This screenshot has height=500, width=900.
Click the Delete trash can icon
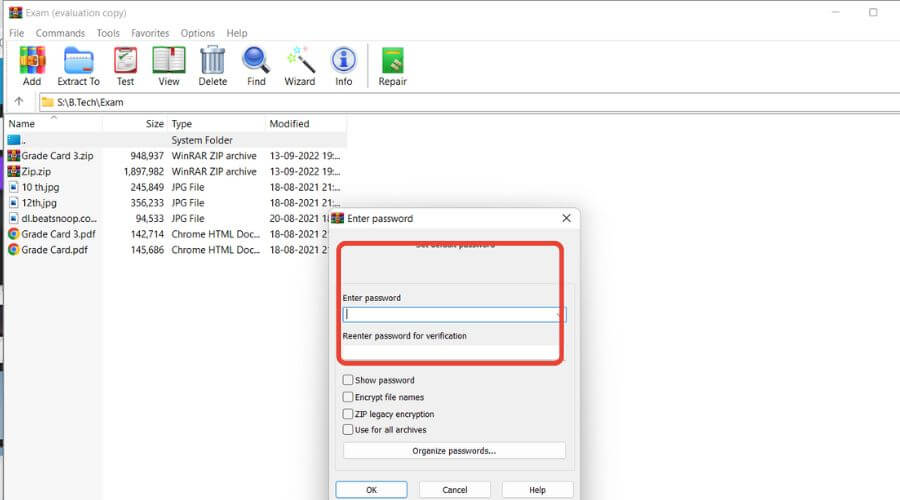(x=212, y=66)
